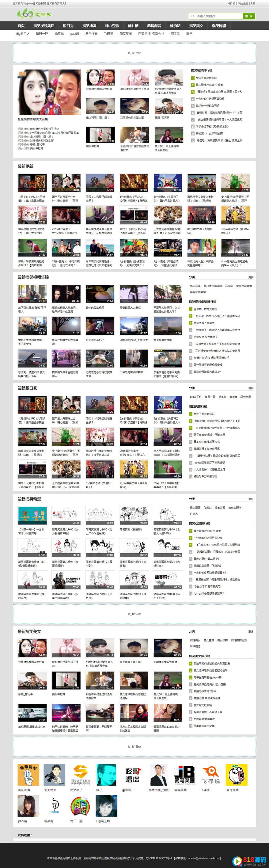The width and height of the screenshot is (269, 868).
Task: Select 每日一囧 in the sub-navigation bar
Action: pos(42,34)
